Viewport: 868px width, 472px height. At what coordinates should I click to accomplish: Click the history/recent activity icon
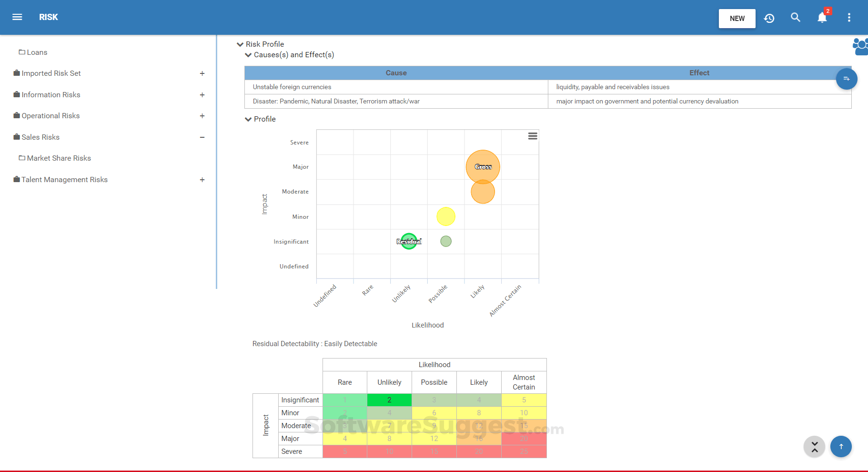(x=769, y=18)
